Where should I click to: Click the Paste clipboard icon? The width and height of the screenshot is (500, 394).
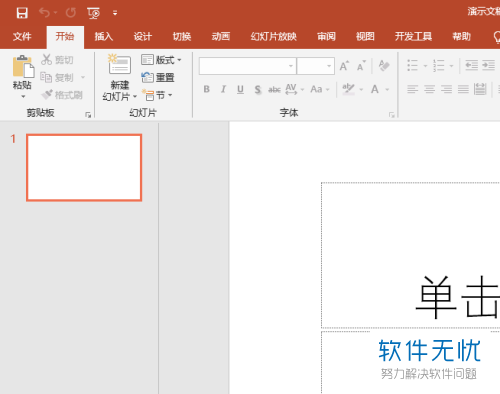[23, 67]
